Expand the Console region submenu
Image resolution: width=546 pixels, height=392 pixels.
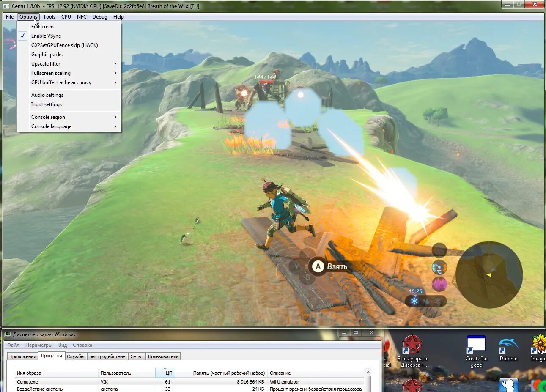tap(69, 117)
